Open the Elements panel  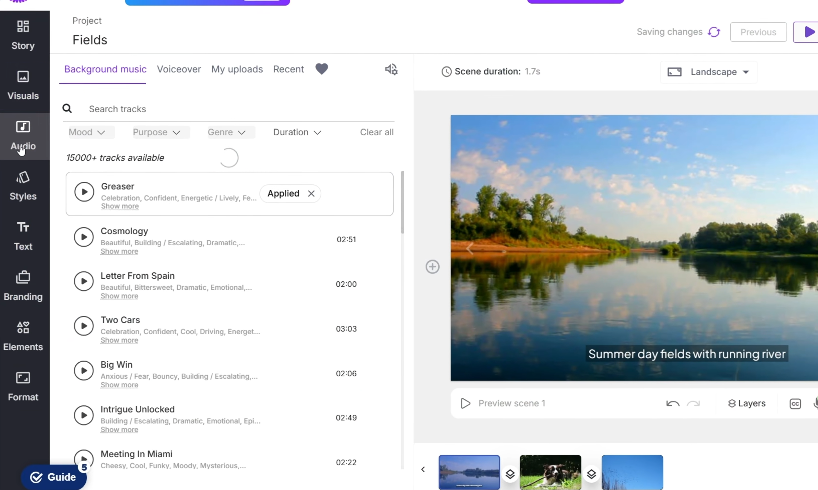pyautogui.click(x=23, y=337)
